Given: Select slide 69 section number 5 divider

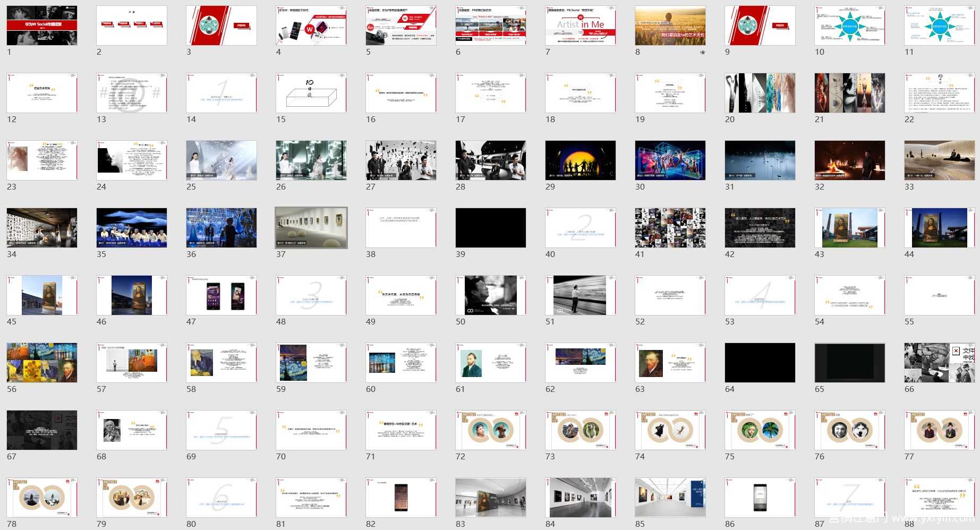Looking at the screenshot, I should point(221,430).
